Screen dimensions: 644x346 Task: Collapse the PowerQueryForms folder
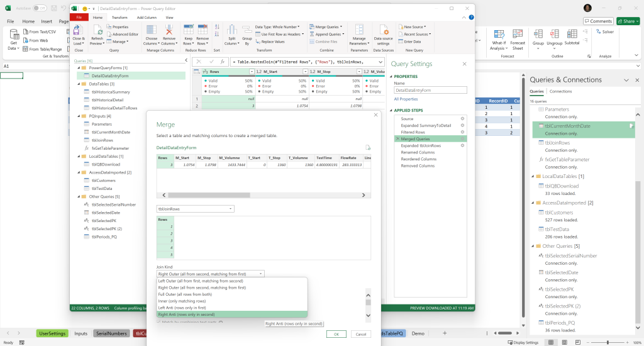click(x=79, y=68)
